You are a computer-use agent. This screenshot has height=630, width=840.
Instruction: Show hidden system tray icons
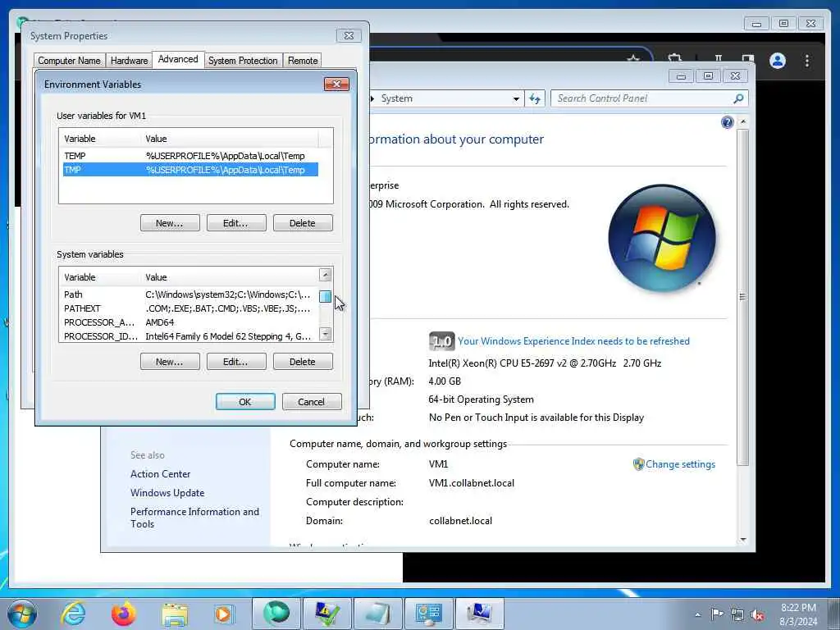coord(697,614)
